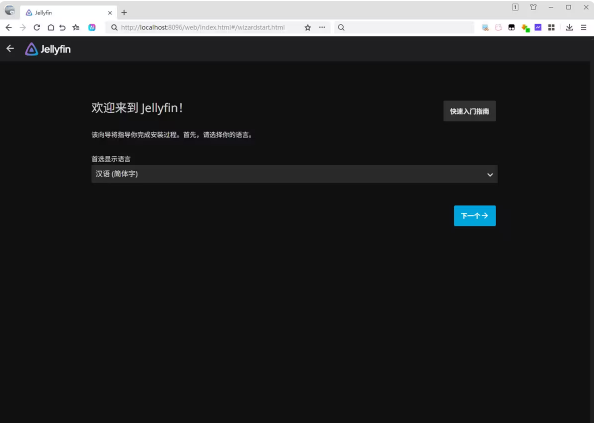Click the pink cat extension icon
This screenshot has width=594, height=423.
click(x=499, y=28)
